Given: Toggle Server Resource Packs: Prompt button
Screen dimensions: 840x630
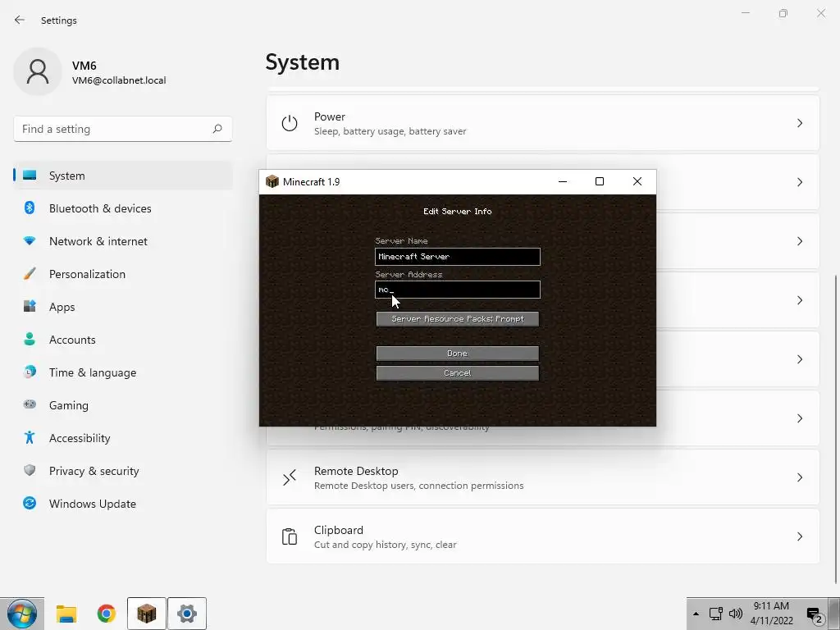Looking at the screenshot, I should tap(458, 319).
